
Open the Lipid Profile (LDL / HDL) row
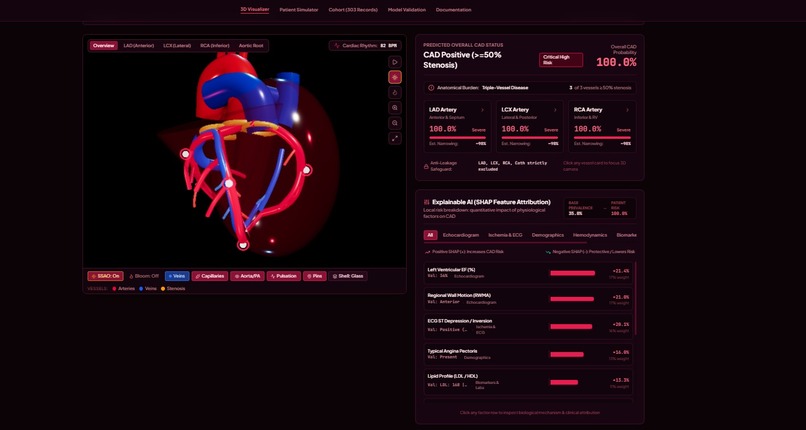(528, 382)
